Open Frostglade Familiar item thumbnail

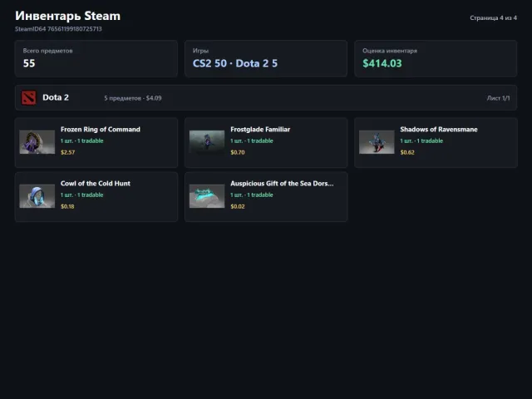[x=207, y=142]
